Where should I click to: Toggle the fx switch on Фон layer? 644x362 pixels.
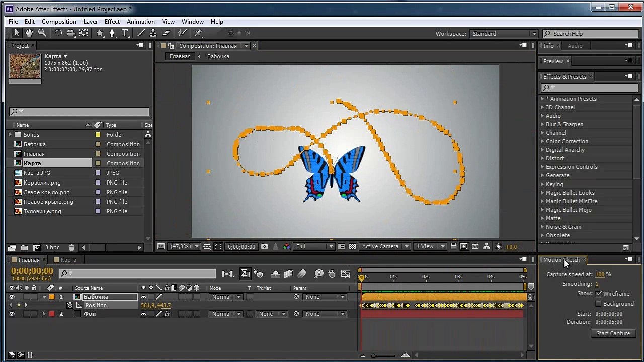click(167, 314)
